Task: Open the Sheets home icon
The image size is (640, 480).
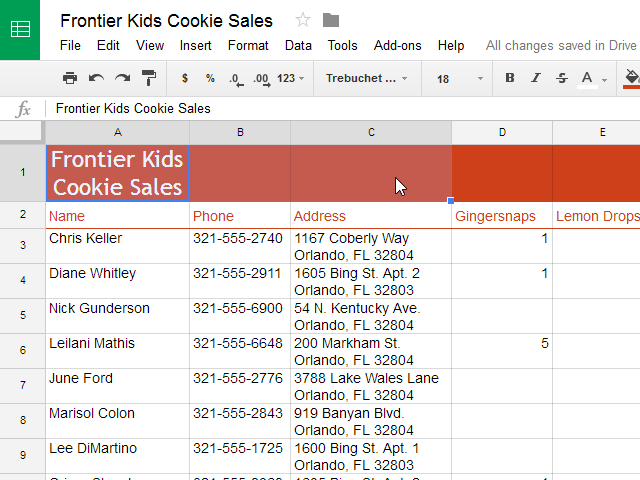Action: pyautogui.click(x=20, y=30)
